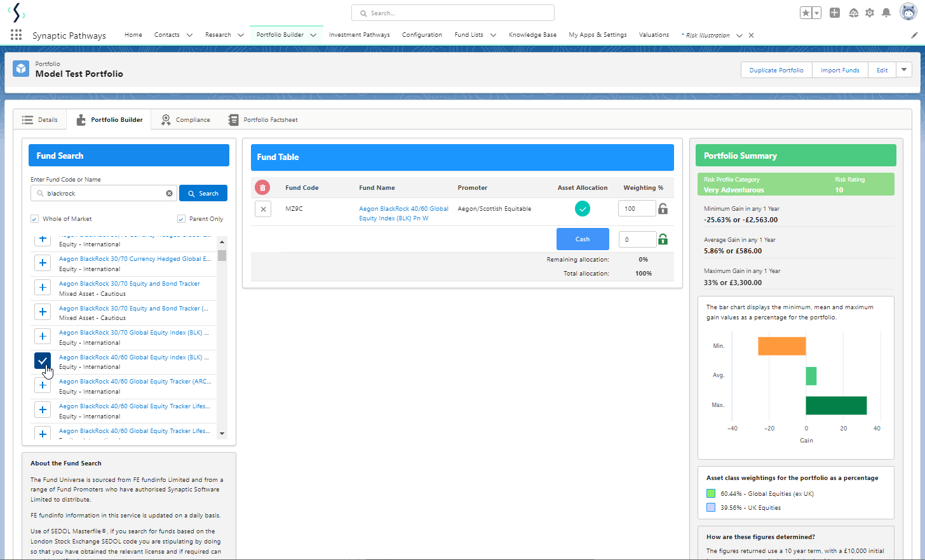Click the Details tab list icon
Viewport: 925px width, 560px height.
(27, 119)
